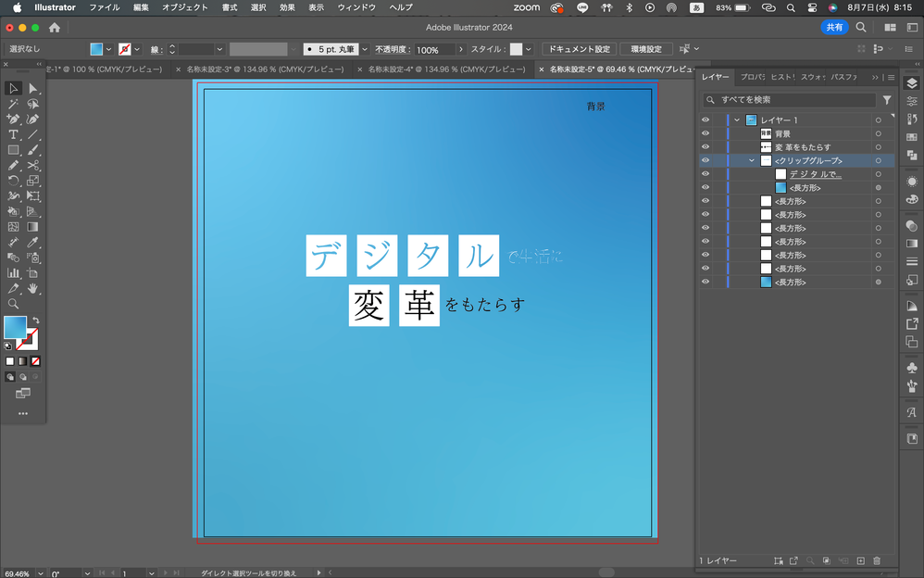
Task: Click Delete Selection trash icon in Layers panel
Action: [877, 560]
